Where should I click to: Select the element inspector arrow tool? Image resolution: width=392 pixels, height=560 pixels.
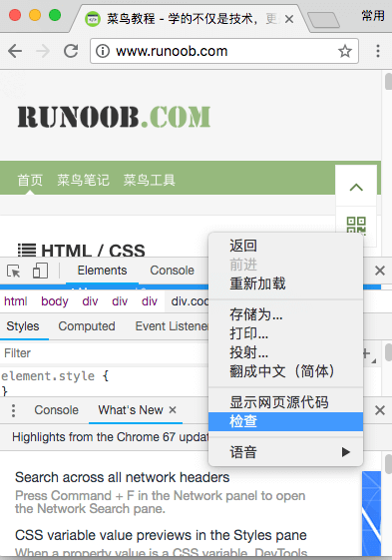[x=14, y=271]
